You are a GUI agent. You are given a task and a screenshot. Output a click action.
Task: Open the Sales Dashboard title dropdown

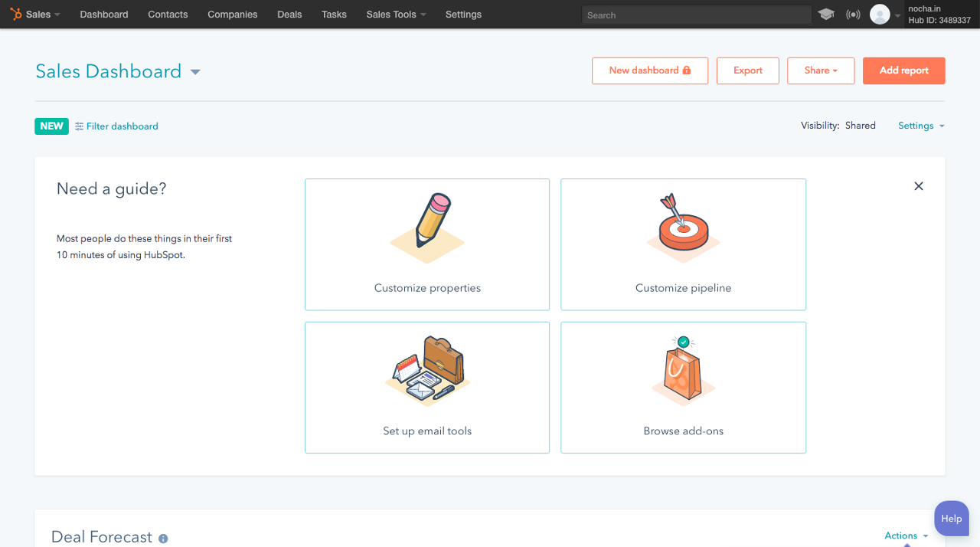pos(195,72)
